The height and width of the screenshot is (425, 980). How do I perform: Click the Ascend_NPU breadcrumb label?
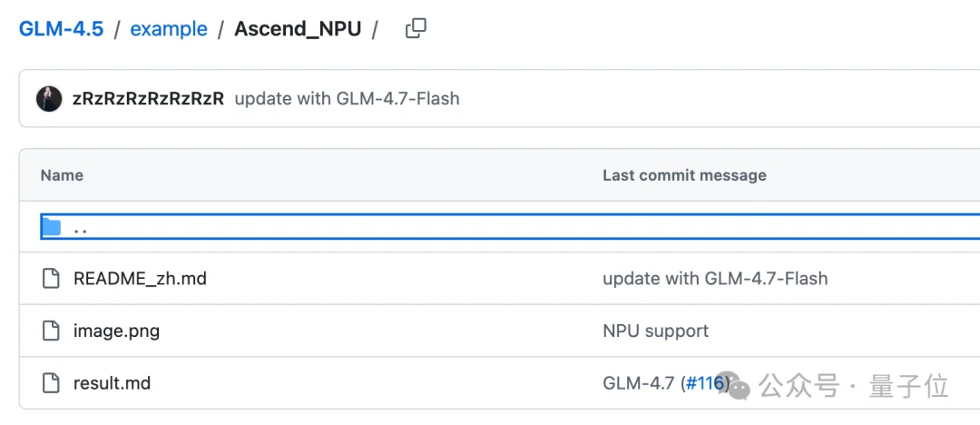(x=298, y=29)
